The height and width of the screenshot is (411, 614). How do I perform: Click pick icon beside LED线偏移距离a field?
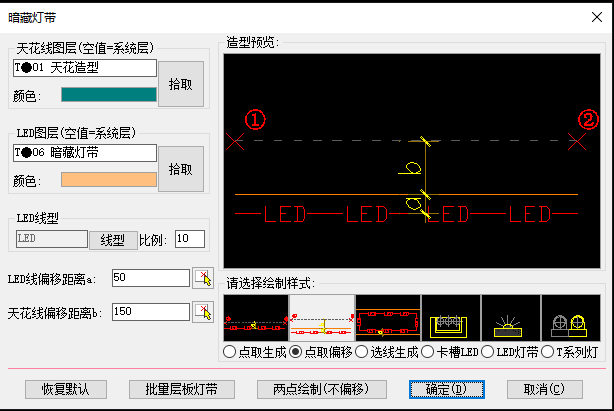click(x=204, y=277)
